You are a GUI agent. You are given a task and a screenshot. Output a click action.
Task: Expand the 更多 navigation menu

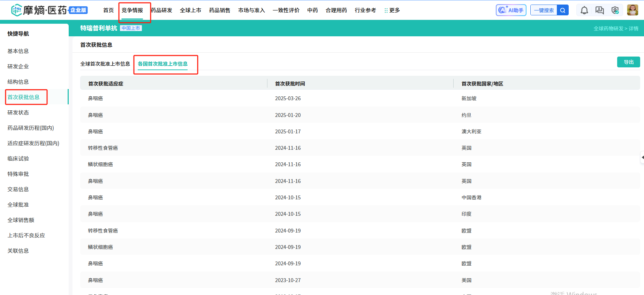[x=392, y=10]
